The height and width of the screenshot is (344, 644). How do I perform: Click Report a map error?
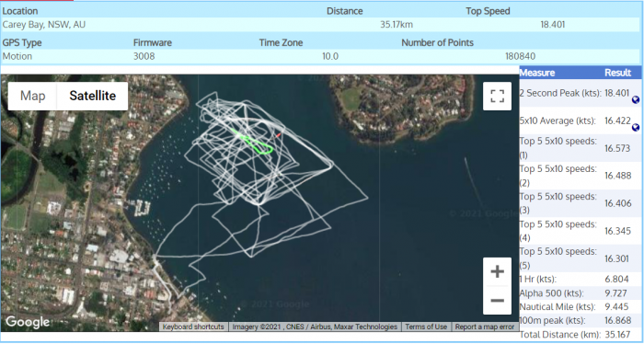485,327
